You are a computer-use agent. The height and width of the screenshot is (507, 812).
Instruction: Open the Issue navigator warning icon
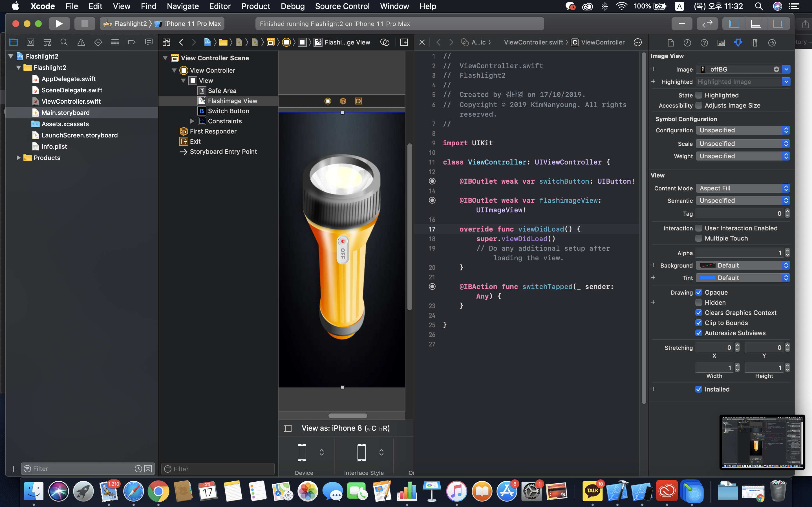coord(81,42)
